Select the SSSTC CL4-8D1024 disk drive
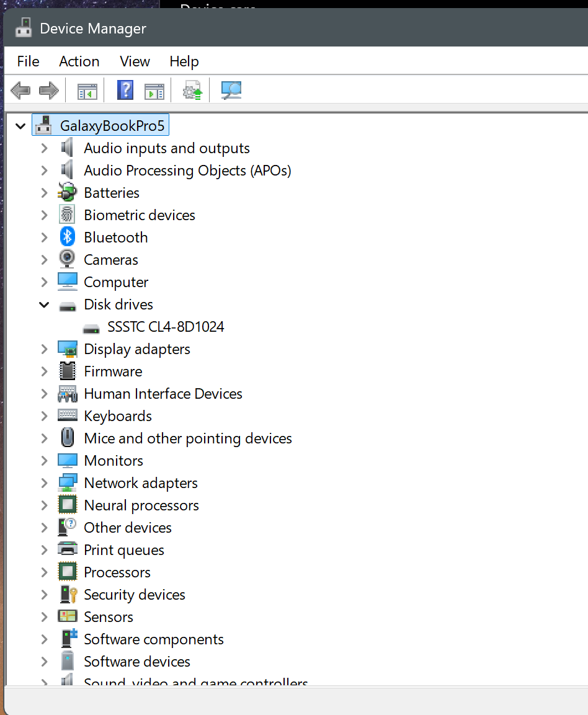Screen dimensions: 588x715 [x=166, y=327]
